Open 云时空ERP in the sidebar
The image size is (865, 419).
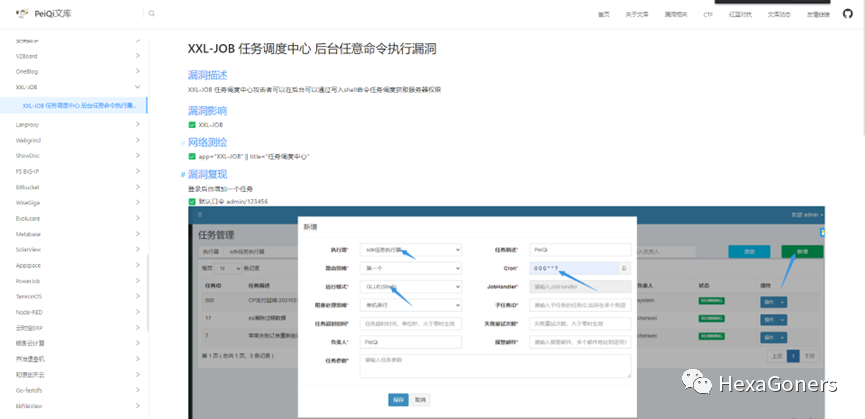pyautogui.click(x=29, y=327)
